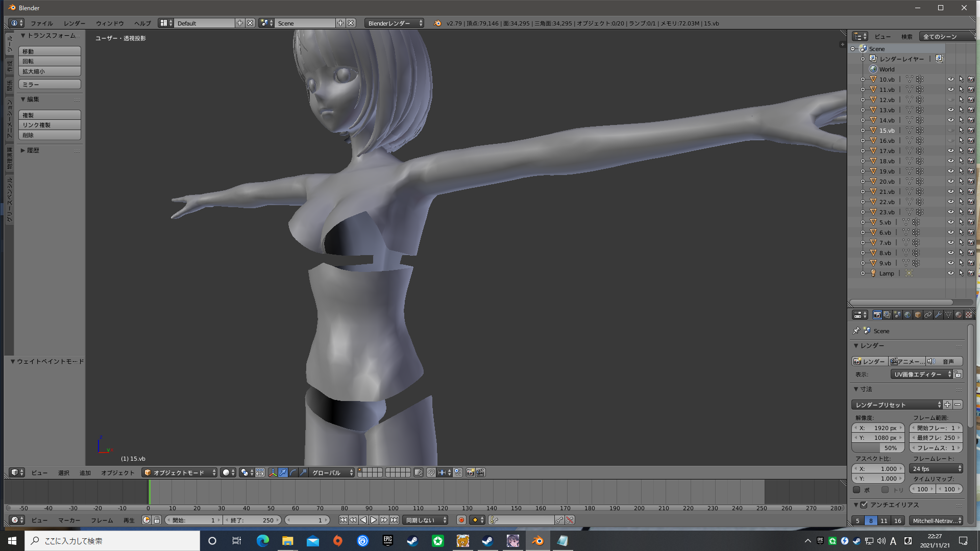Open the World properties tab icon

[x=908, y=315]
